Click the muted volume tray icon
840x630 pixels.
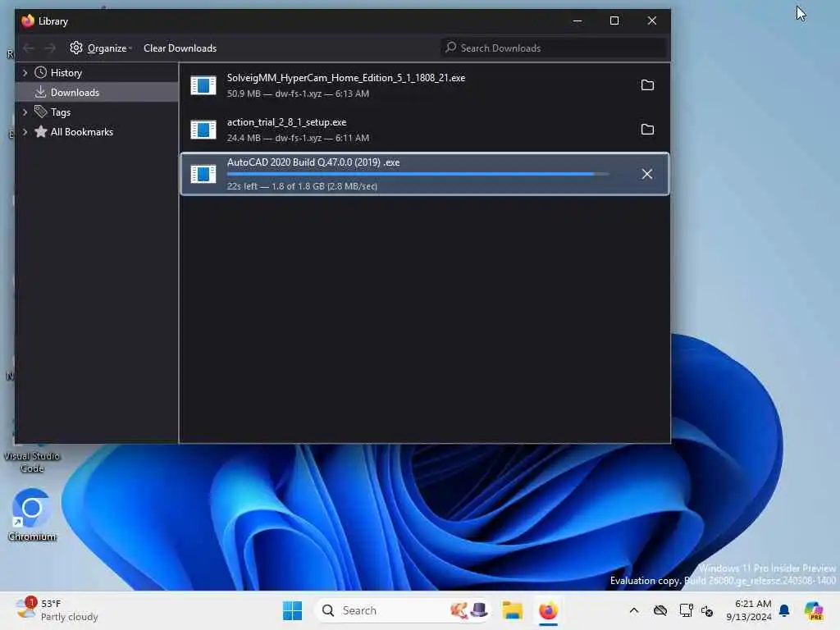[x=707, y=610]
